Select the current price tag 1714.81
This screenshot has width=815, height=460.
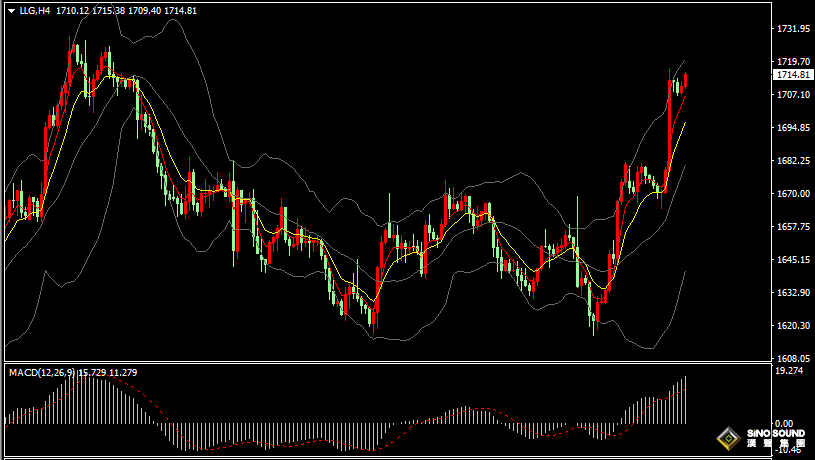click(792, 75)
